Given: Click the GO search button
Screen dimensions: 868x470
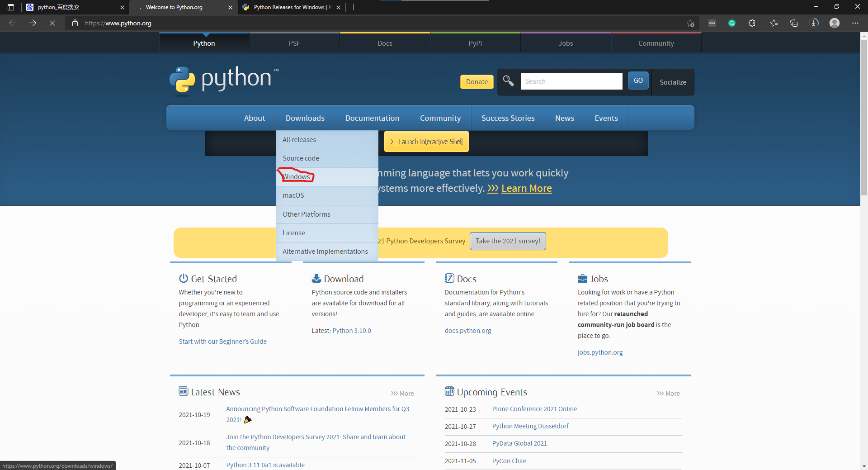Looking at the screenshot, I should tap(638, 81).
